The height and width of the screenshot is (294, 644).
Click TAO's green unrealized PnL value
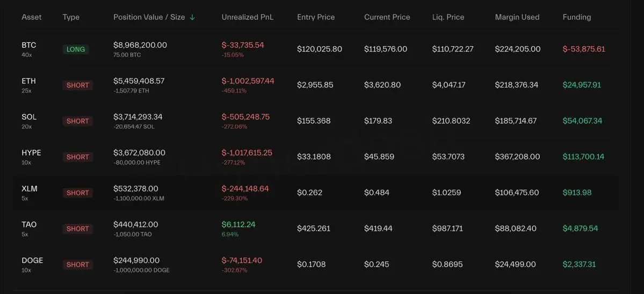[x=238, y=225]
